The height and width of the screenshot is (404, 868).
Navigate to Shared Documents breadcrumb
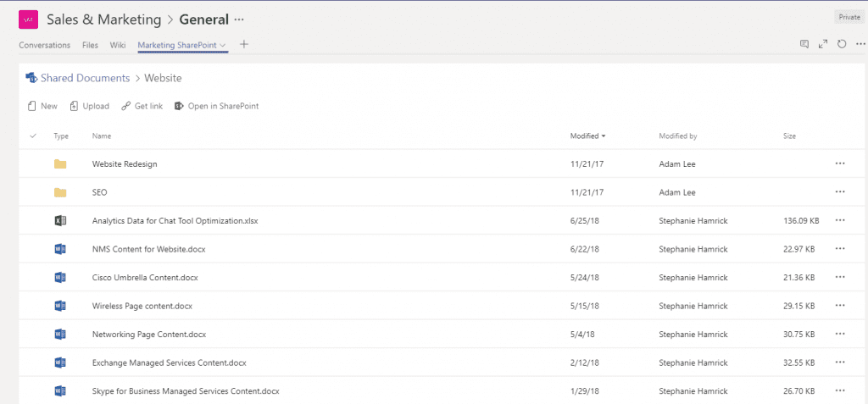86,78
